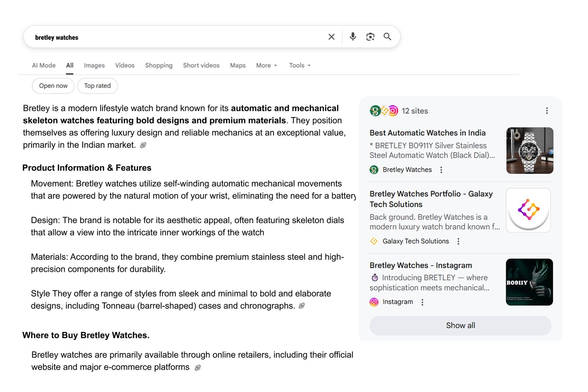Expand the More tab dropdown
This screenshot has width=588, height=392.
coord(266,65)
